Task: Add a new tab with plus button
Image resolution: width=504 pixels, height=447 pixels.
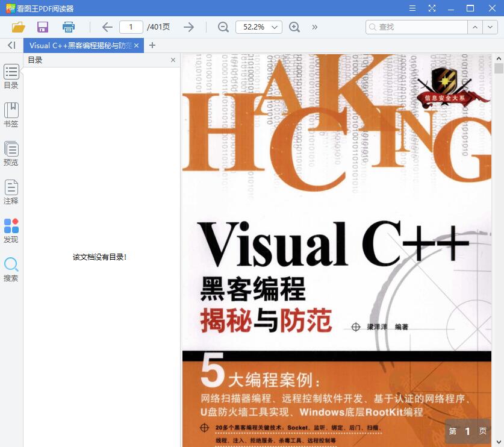Action: point(152,45)
